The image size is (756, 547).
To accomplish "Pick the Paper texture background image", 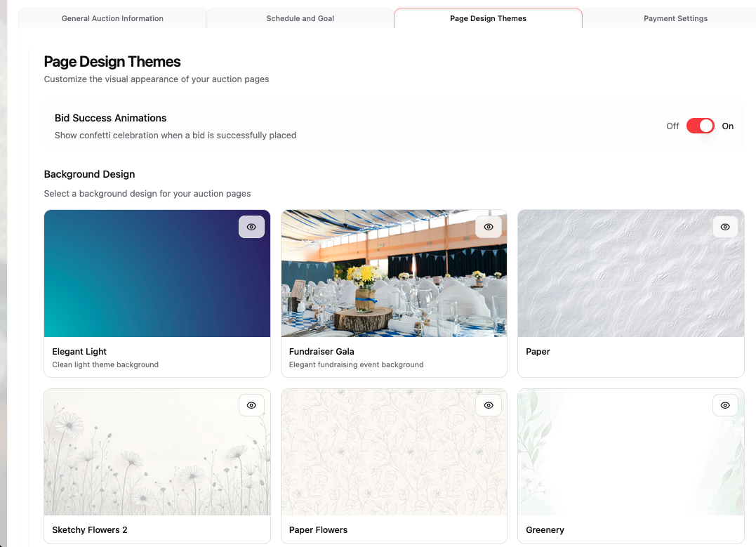I will (x=630, y=281).
